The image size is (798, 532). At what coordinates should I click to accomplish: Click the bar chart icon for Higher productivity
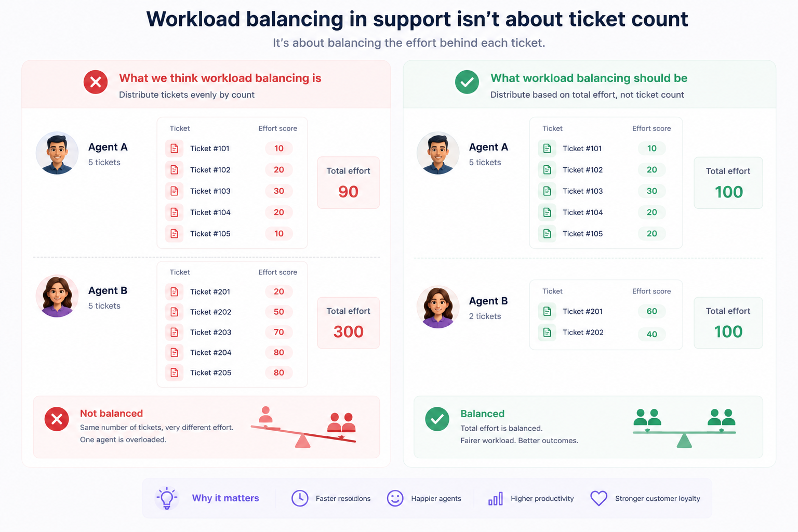point(496,499)
